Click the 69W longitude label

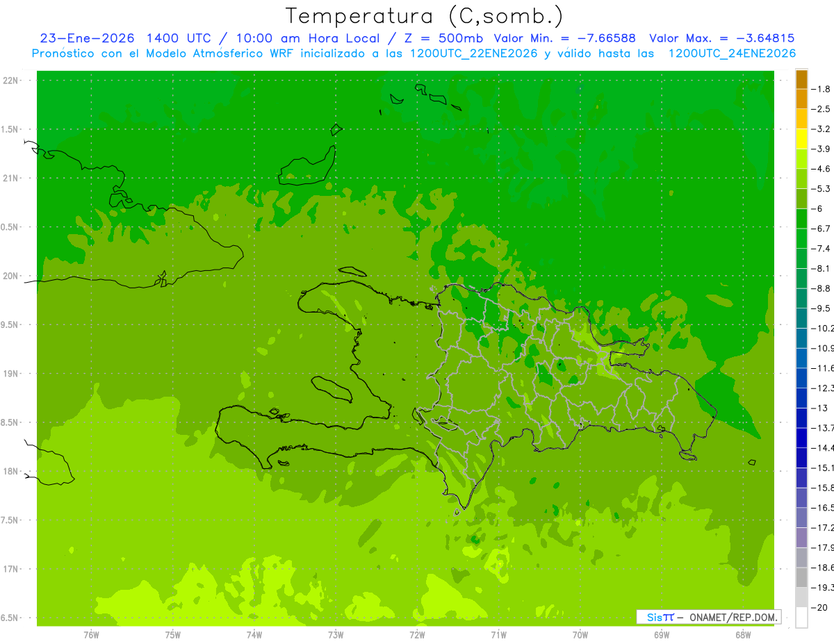tap(661, 634)
